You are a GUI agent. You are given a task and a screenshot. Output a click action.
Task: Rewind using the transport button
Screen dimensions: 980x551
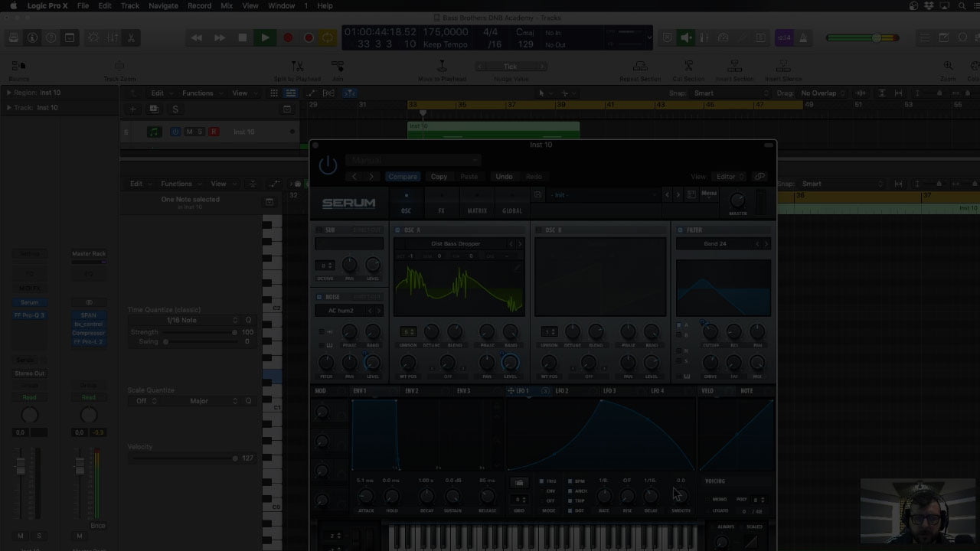tap(197, 37)
